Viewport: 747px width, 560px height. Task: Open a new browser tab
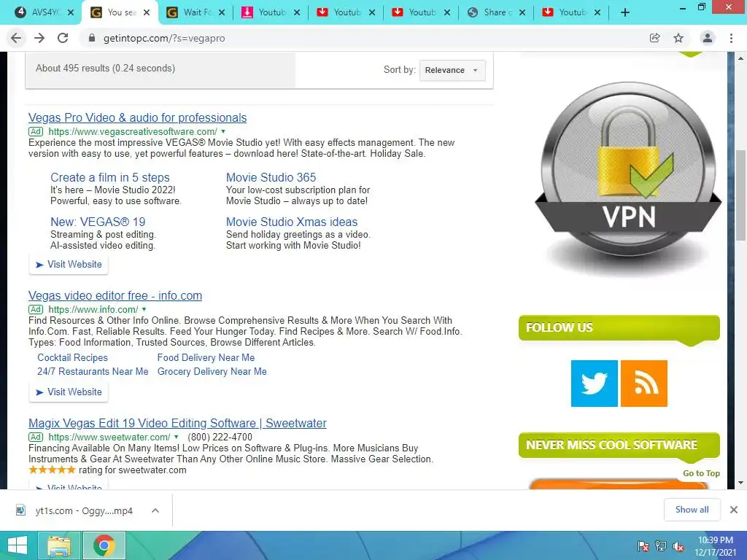tap(625, 13)
